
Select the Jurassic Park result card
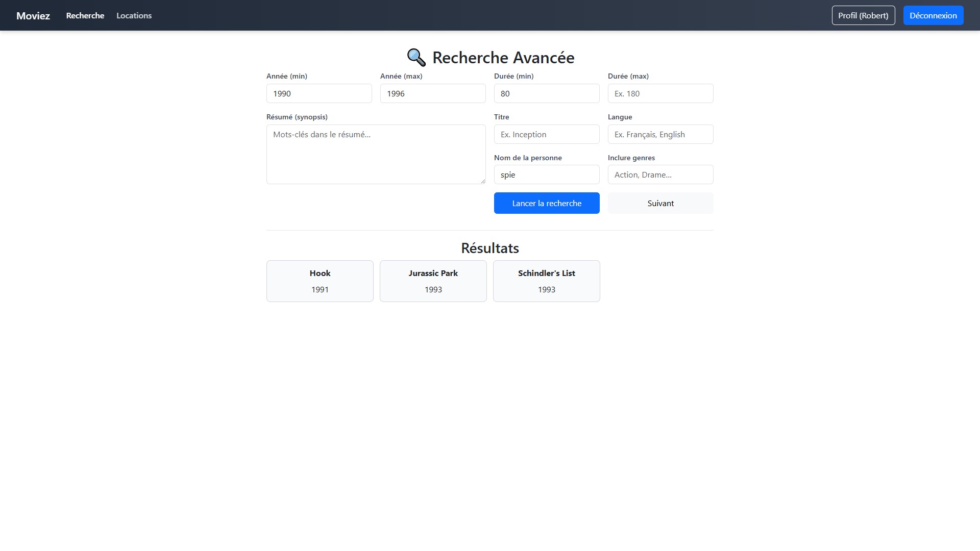(x=433, y=281)
